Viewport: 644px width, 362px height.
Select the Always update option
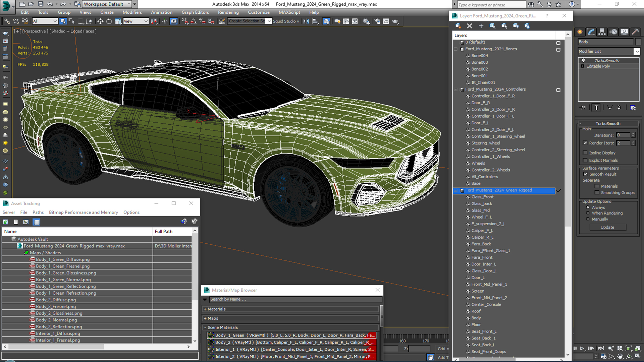click(588, 207)
